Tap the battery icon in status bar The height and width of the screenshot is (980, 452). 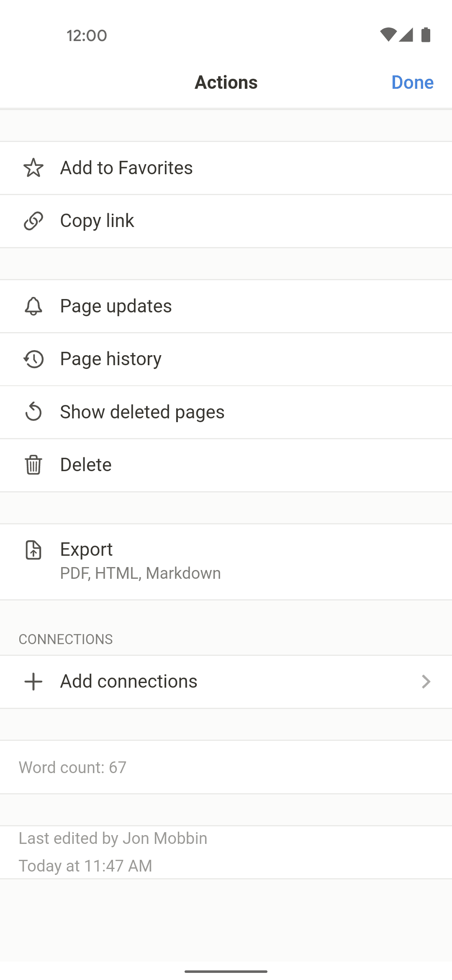pos(426,35)
